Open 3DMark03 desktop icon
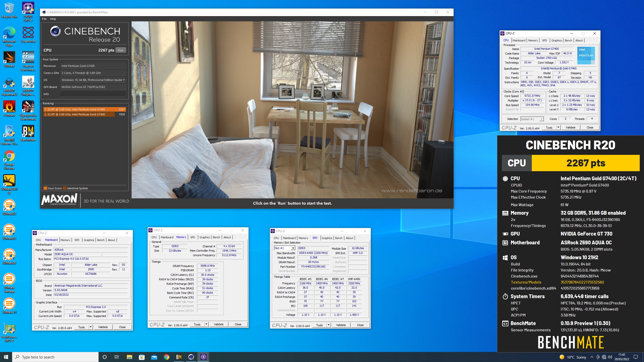644x362 pixels. pyautogui.click(x=9, y=207)
